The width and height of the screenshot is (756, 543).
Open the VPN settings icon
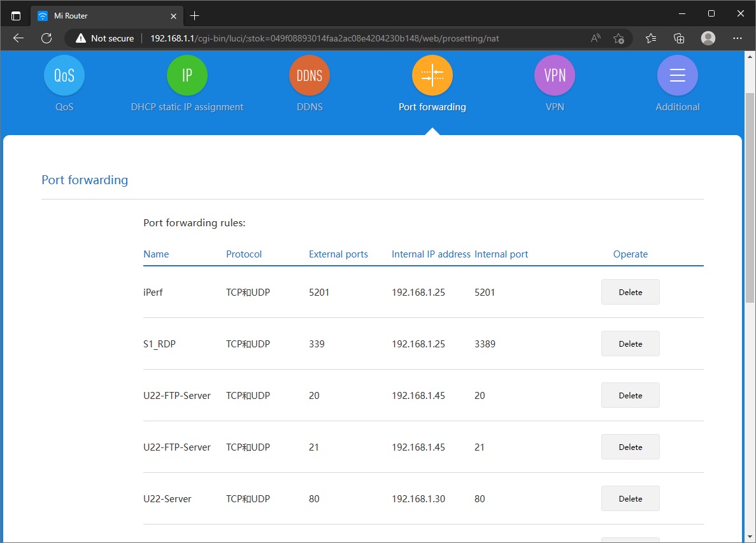555,75
